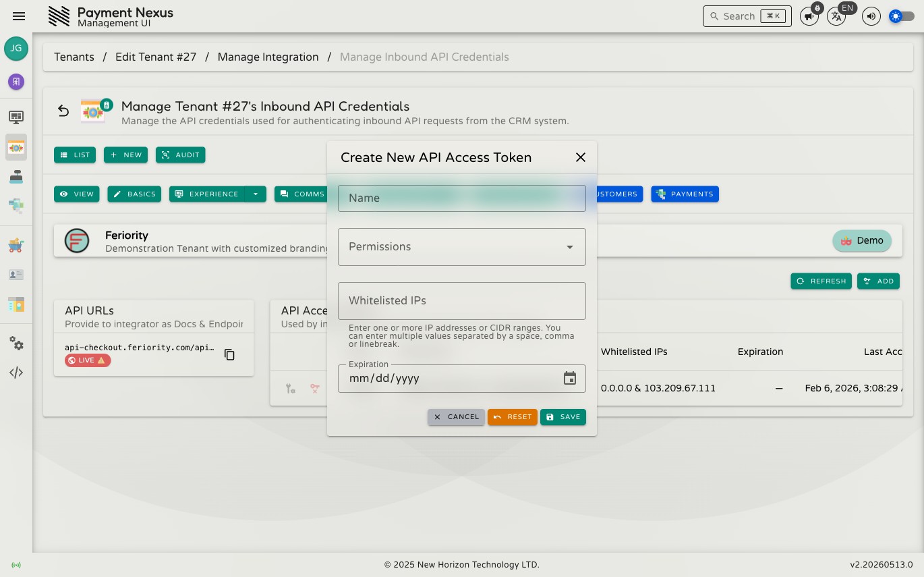
Task: Click the red LIVE status badge
Action: point(88,360)
